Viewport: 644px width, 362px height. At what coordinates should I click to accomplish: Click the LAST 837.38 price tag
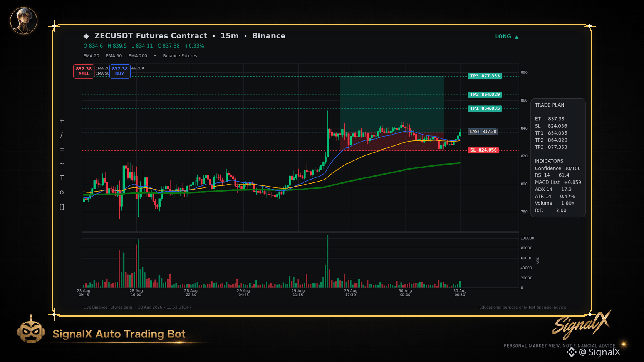click(483, 132)
